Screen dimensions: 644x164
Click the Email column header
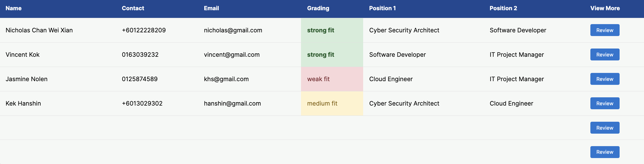pyautogui.click(x=211, y=8)
